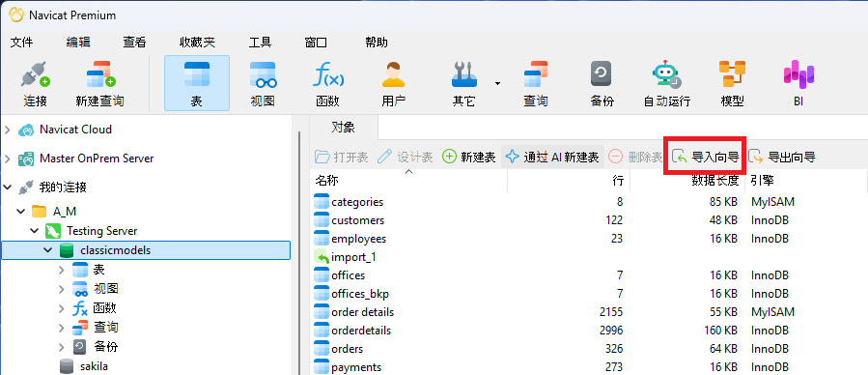
Task: Open the 模型 model toolbar icon
Action: (x=732, y=84)
